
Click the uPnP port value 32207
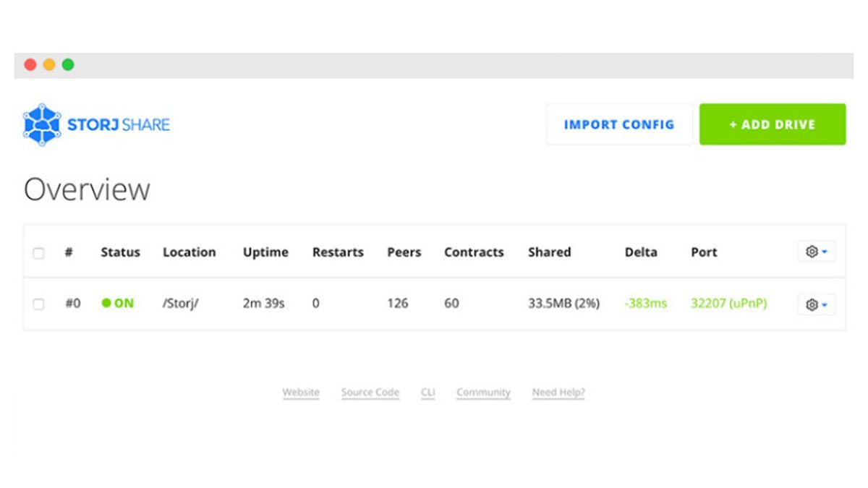pyautogui.click(x=728, y=304)
